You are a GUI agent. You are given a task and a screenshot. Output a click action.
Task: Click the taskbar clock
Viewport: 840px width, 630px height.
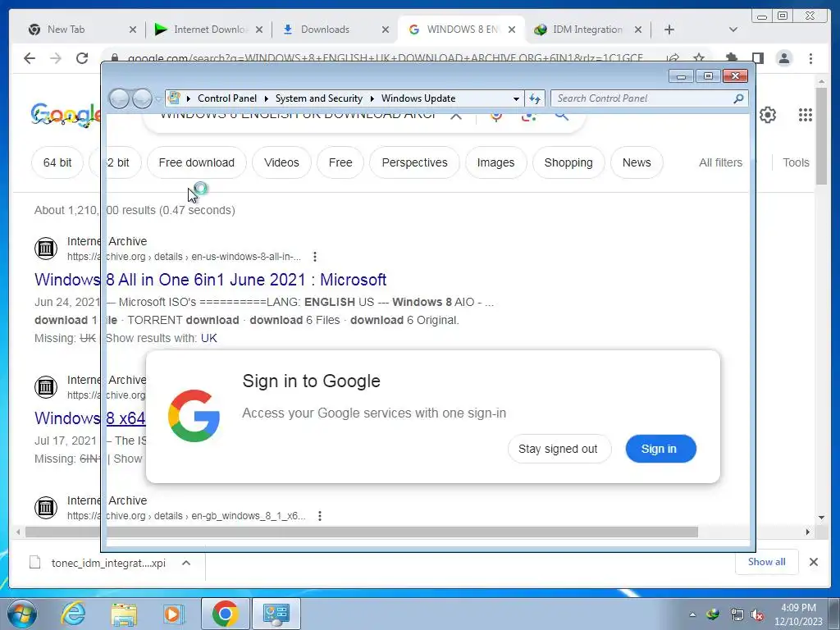coord(798,614)
